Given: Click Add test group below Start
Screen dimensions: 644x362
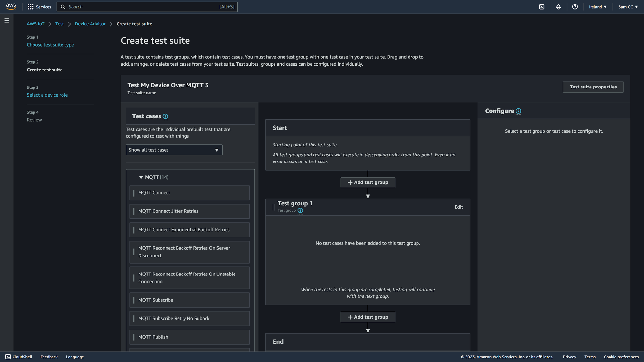Looking at the screenshot, I should (368, 182).
